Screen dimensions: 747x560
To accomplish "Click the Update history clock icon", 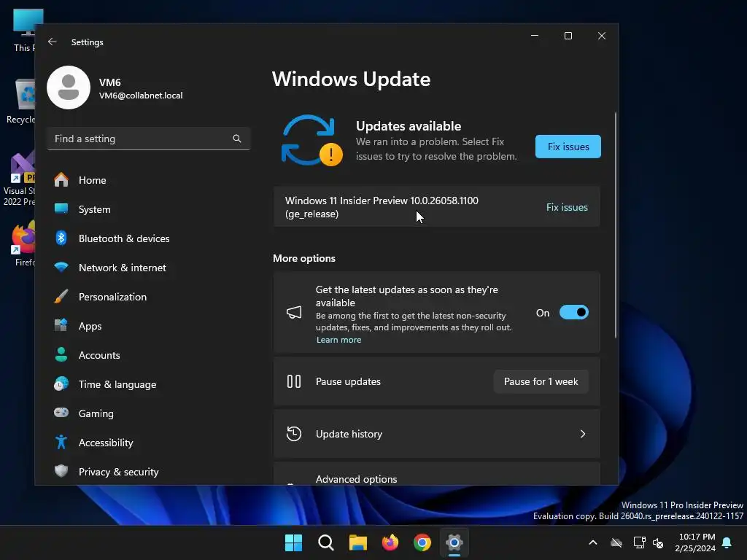I will (x=294, y=434).
